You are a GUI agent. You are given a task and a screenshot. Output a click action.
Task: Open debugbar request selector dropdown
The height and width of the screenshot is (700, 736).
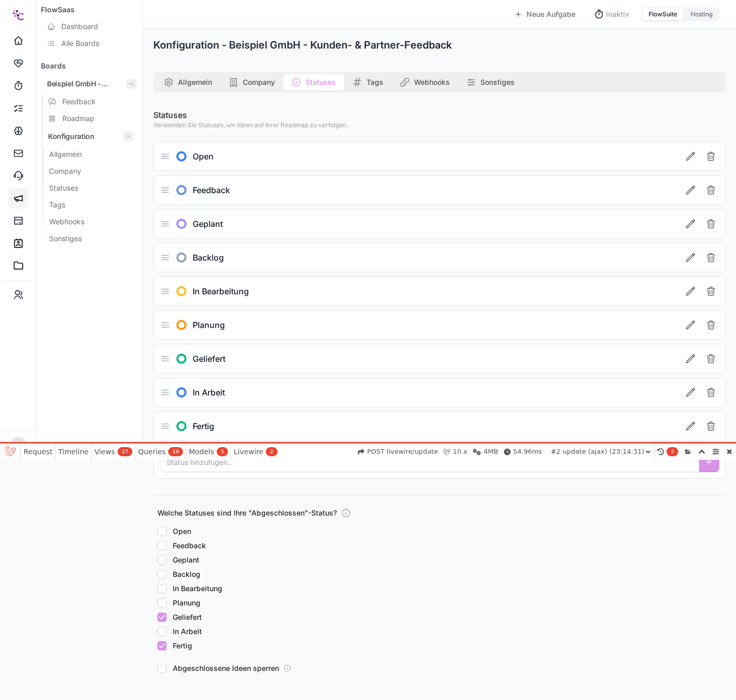click(601, 452)
